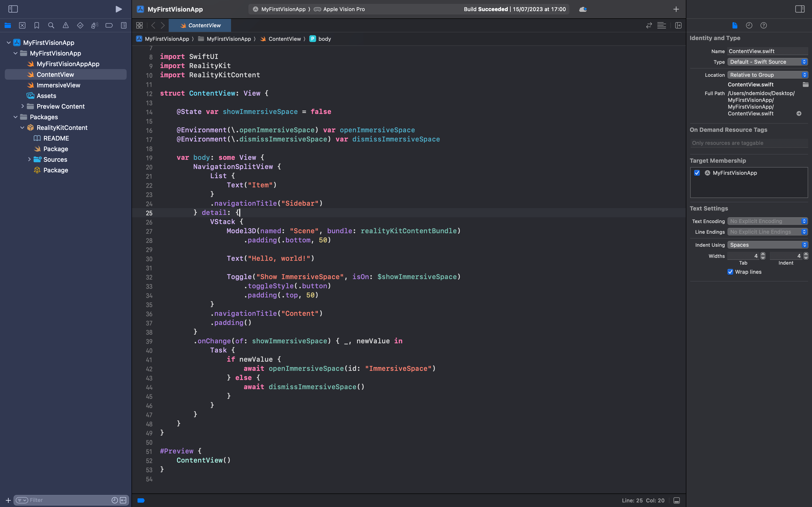The height and width of the screenshot is (507, 812).
Task: Toggle the Navigator sidebar panel
Action: [x=13, y=9]
